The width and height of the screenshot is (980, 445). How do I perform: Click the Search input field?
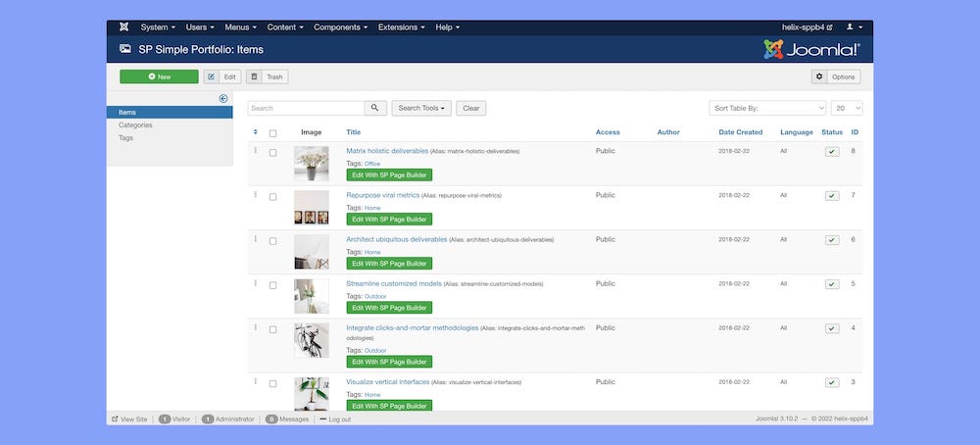click(306, 108)
